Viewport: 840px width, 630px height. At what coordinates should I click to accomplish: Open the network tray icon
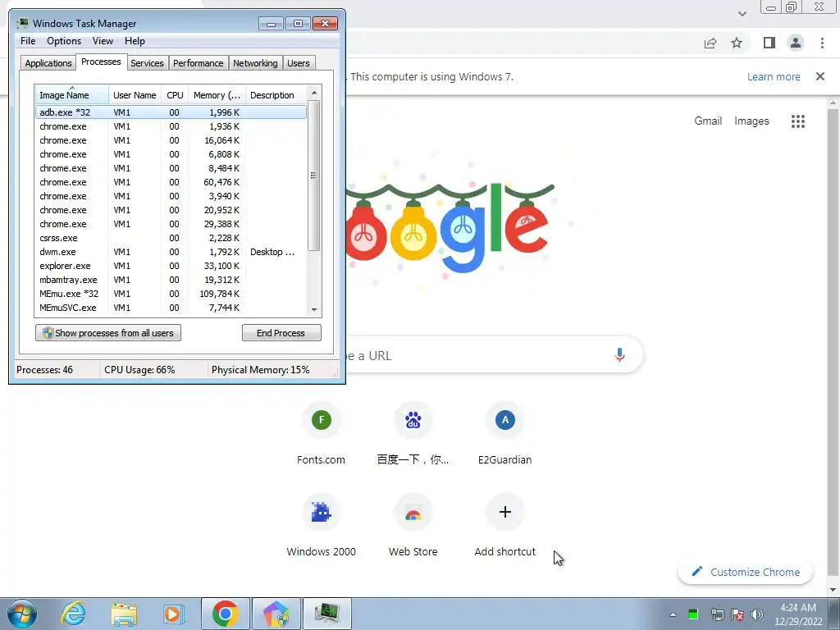(x=717, y=614)
